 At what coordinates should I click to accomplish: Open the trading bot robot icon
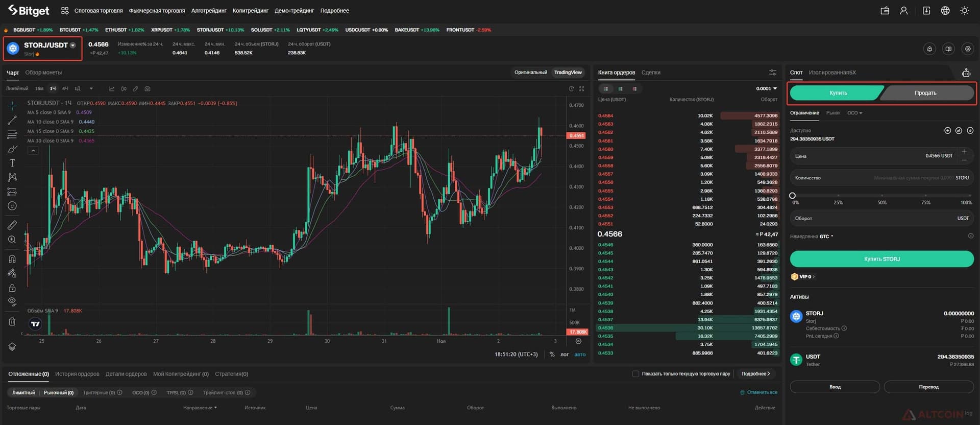tap(966, 73)
